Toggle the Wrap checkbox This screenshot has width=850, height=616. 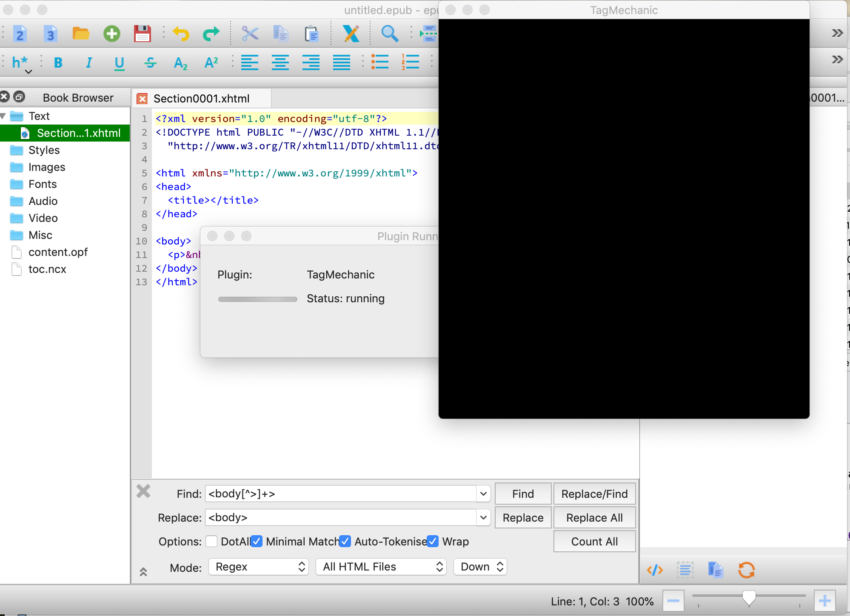coord(433,541)
